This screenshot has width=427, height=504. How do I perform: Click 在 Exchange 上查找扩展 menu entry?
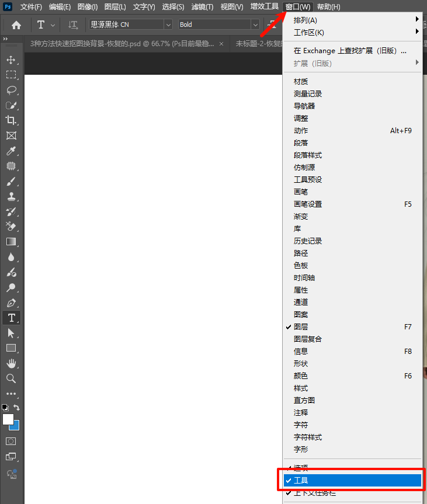(x=350, y=51)
